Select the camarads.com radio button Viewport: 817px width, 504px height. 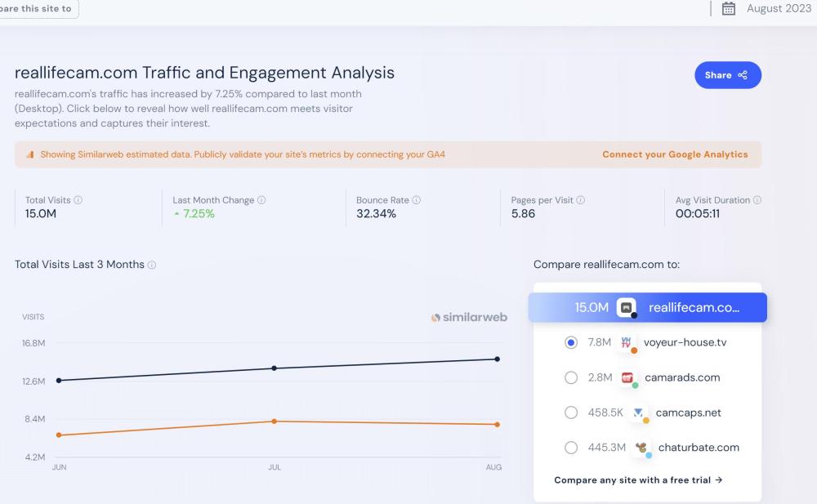point(571,377)
